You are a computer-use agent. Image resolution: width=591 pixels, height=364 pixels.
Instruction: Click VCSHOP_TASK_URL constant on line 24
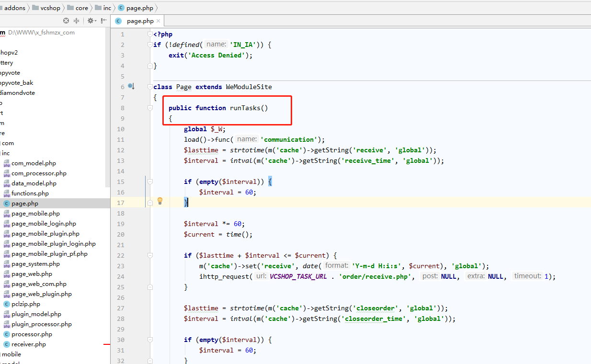[x=298, y=276]
